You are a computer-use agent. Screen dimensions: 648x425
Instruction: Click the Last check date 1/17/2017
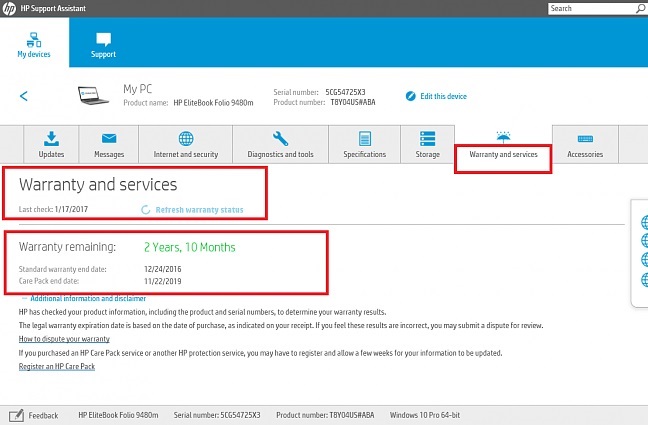click(71, 209)
